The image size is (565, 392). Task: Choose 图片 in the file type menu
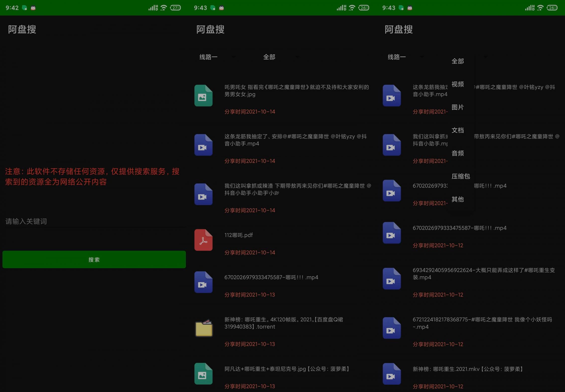[458, 107]
